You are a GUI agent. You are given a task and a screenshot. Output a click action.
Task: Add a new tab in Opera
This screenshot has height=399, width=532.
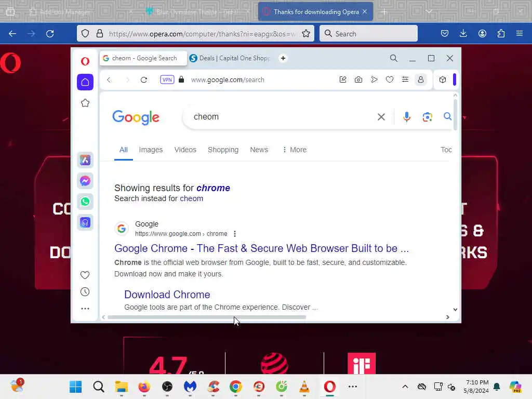point(283,58)
